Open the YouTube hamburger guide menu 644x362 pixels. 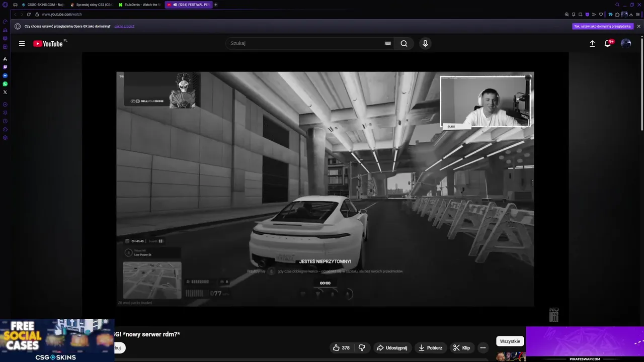coord(22,44)
